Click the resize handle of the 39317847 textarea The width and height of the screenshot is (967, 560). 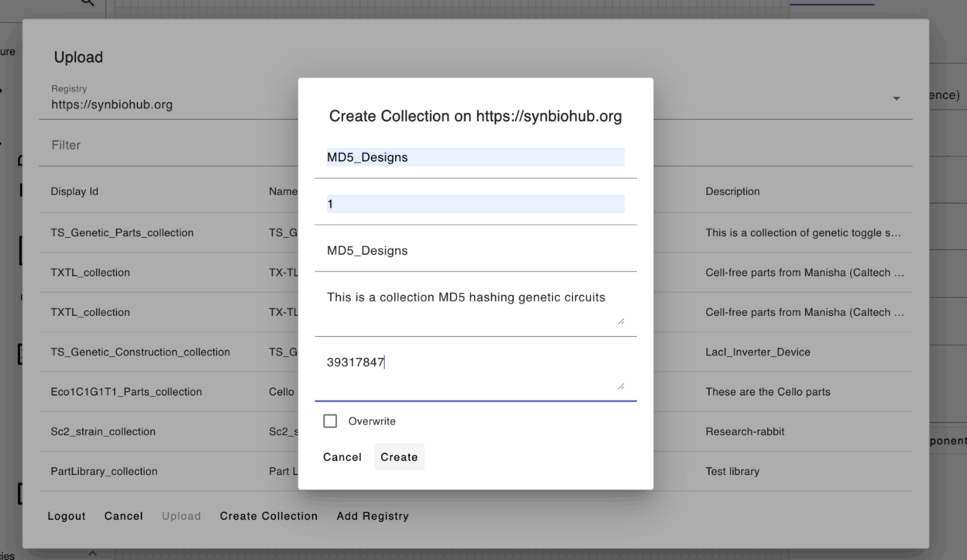(x=621, y=386)
